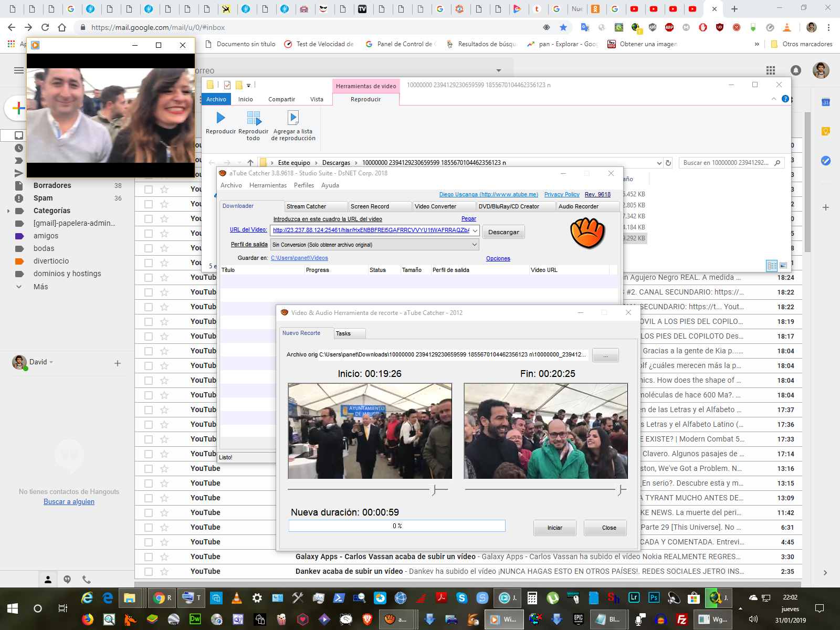Click the Google apps grid icon

point(771,70)
